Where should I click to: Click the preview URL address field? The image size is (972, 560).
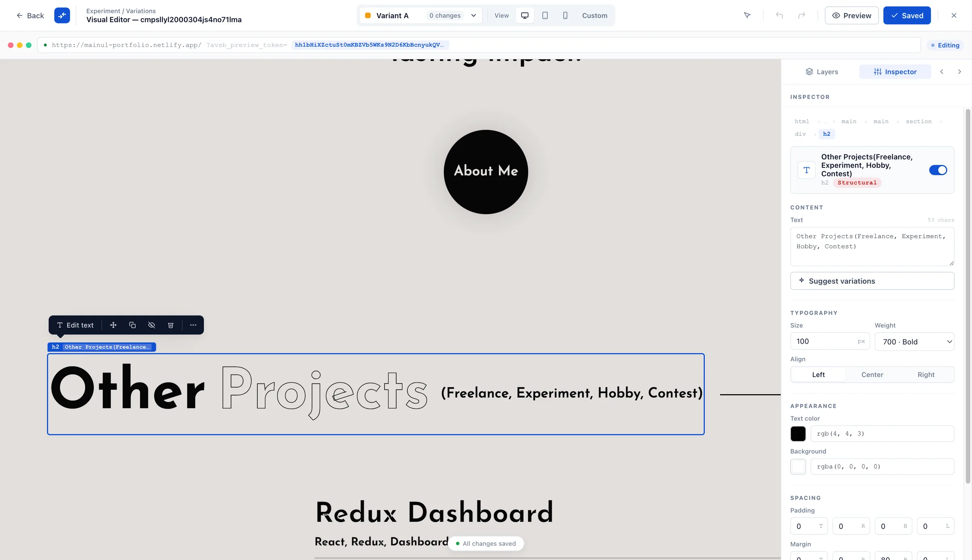(479, 45)
